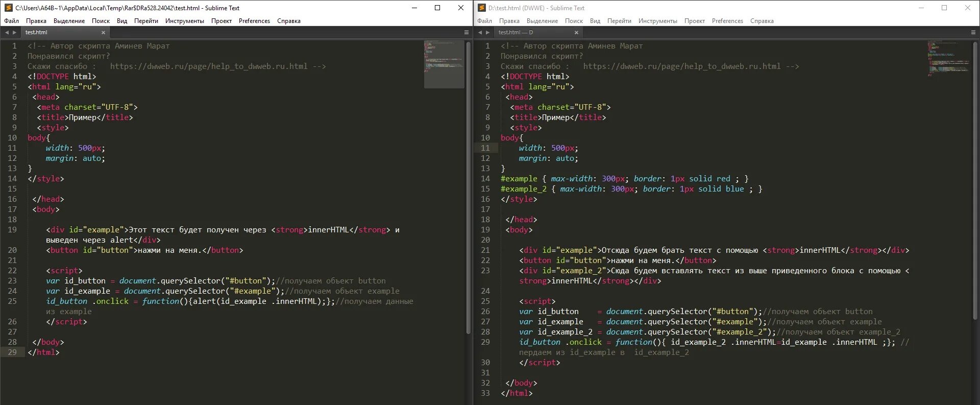The width and height of the screenshot is (980, 405).
Task: Open the Перейти menu in right window
Action: point(619,21)
